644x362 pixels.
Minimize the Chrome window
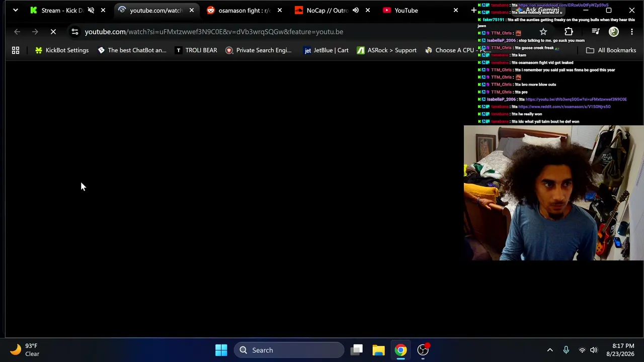586,10
